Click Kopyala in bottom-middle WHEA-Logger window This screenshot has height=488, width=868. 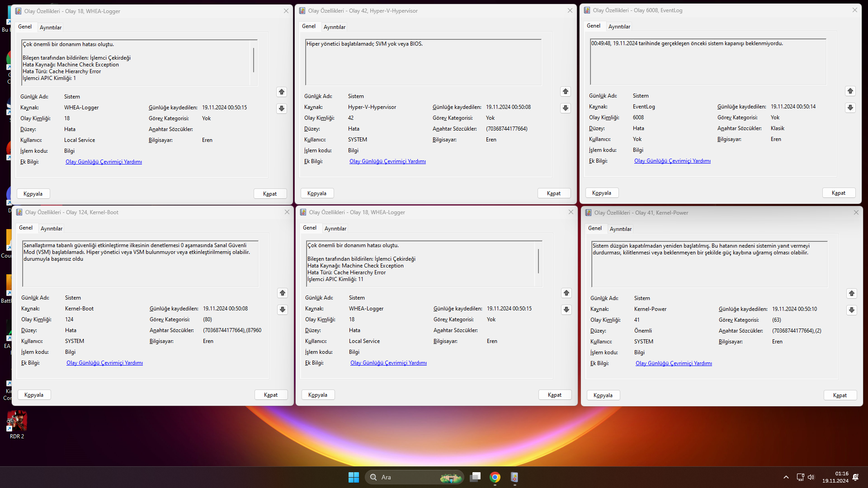point(318,395)
